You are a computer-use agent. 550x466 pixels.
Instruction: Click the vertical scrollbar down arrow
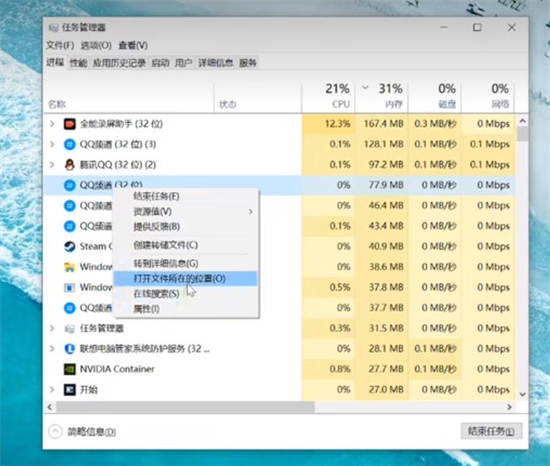pyautogui.click(x=522, y=394)
